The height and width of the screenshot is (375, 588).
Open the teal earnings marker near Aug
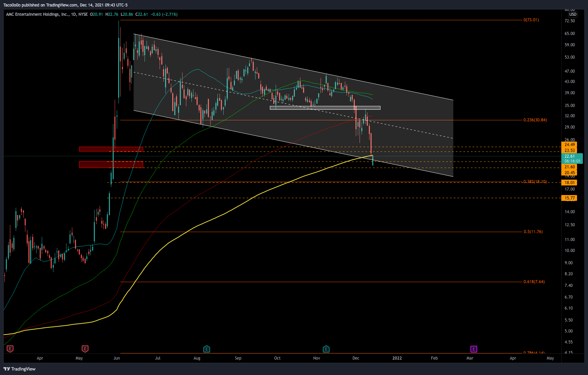tap(207, 349)
